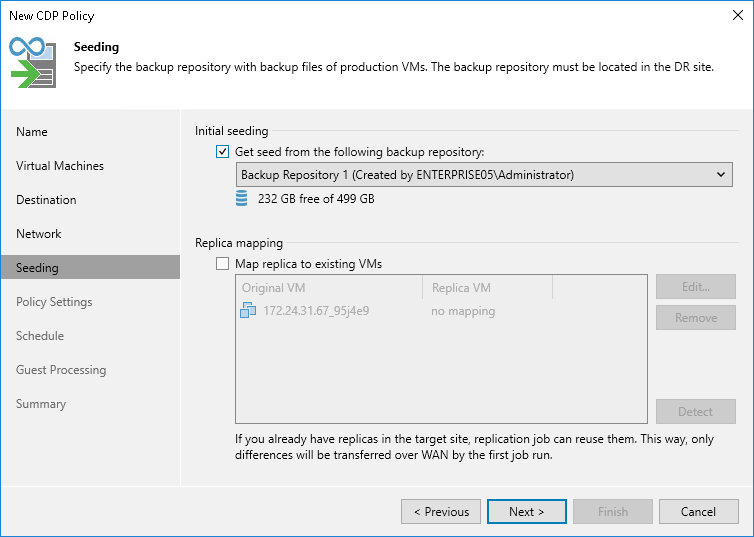Click the 'Initial seeding' group label
The height and width of the screenshot is (537, 754).
tap(231, 131)
